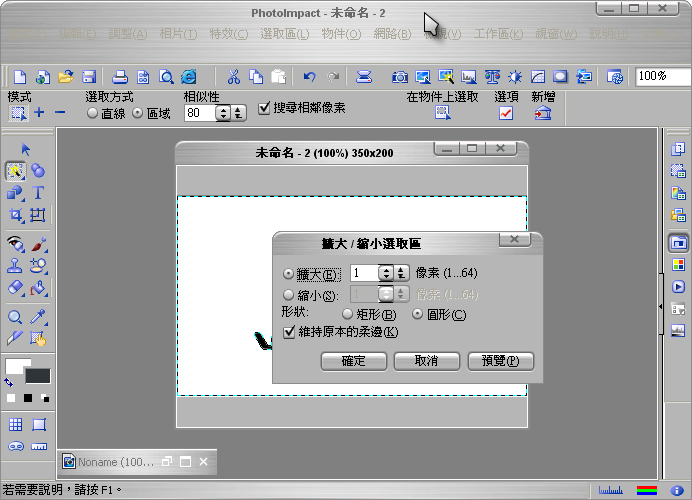
Task: Undo the last action
Action: click(x=309, y=77)
